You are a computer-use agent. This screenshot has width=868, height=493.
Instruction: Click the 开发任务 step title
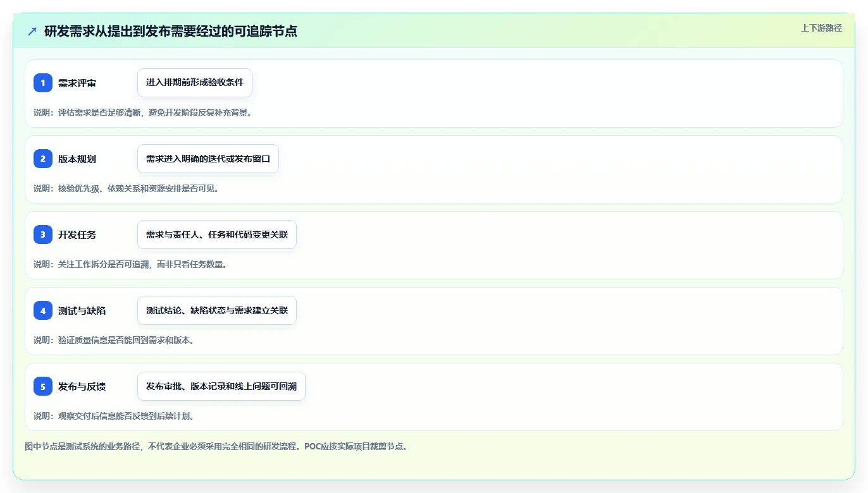77,235
